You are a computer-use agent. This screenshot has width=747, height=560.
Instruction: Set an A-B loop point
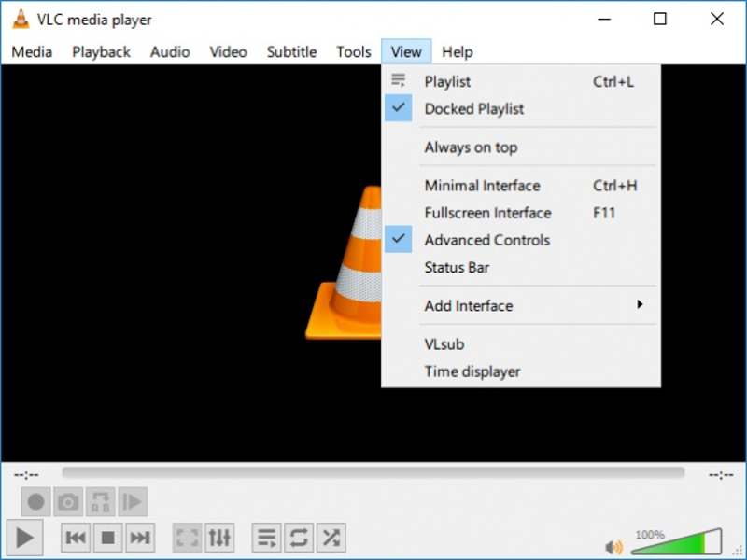tap(101, 501)
